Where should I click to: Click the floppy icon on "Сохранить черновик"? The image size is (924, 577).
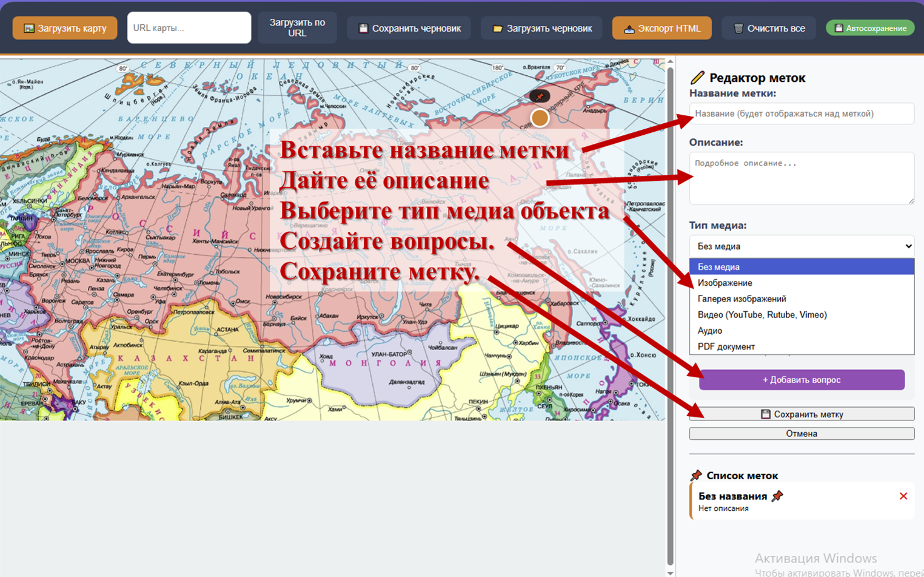point(363,29)
